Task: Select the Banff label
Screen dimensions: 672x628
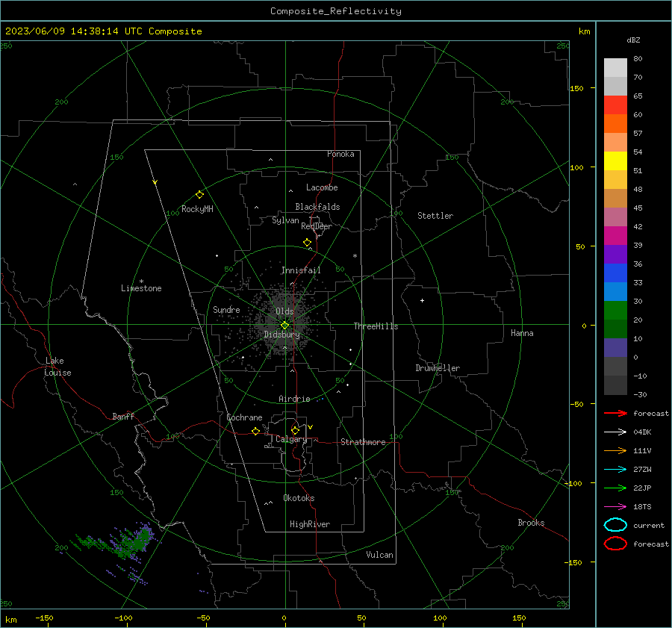Action: point(123,416)
